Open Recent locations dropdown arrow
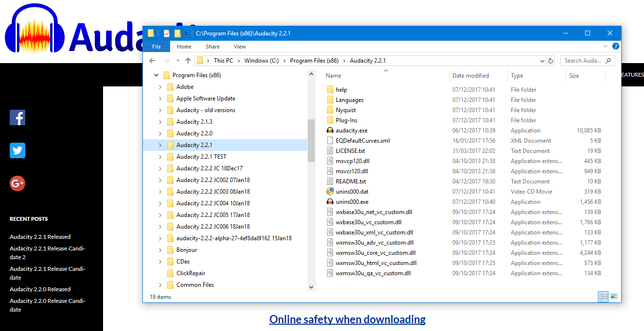This screenshot has height=331, width=644. [x=178, y=61]
